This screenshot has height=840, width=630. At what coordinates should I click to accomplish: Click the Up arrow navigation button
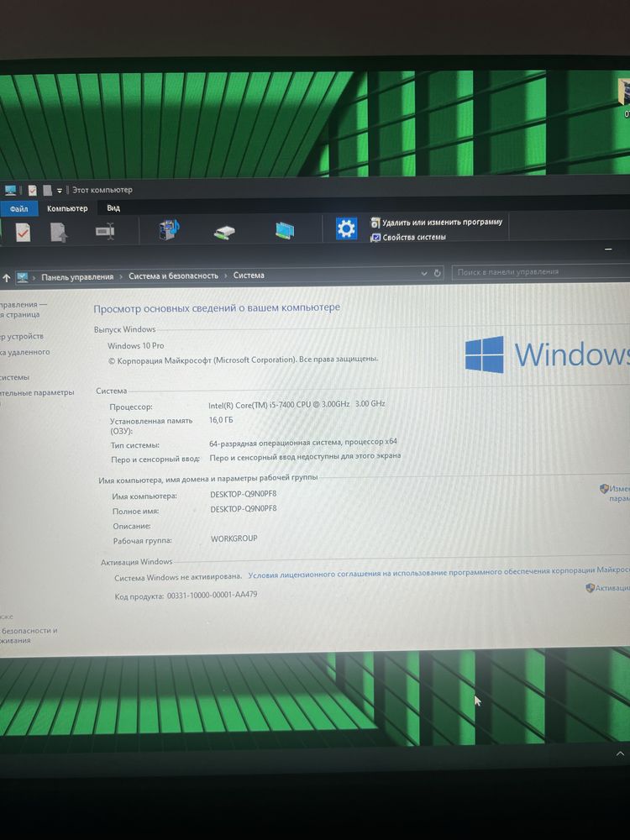(7, 277)
